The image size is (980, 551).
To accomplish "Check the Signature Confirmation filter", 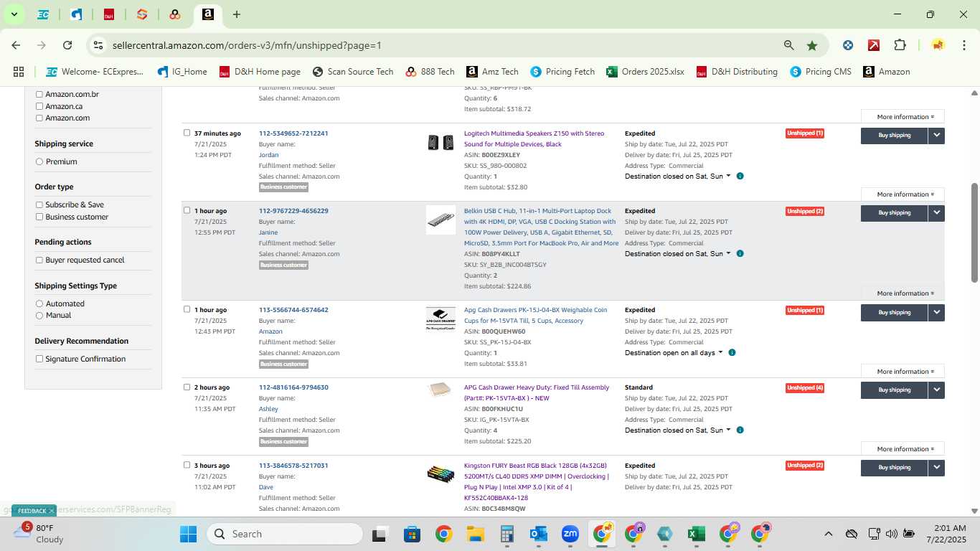I will click(x=39, y=359).
